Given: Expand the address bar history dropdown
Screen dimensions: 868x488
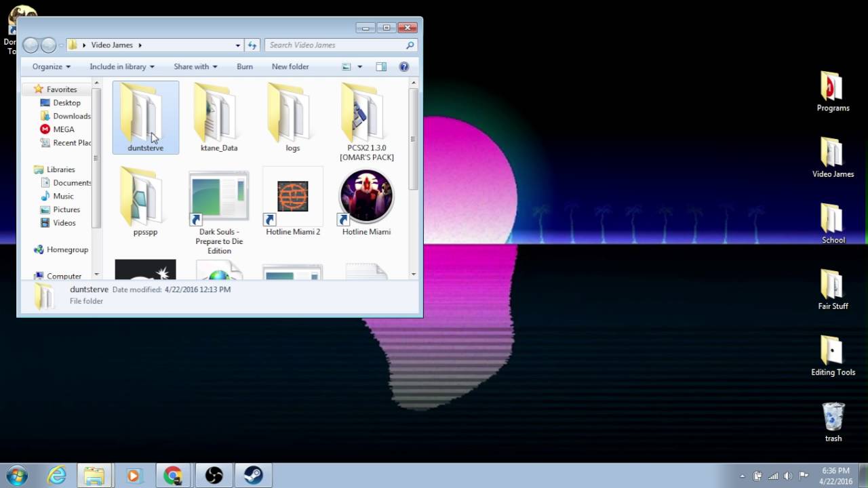Looking at the screenshot, I should (x=237, y=45).
